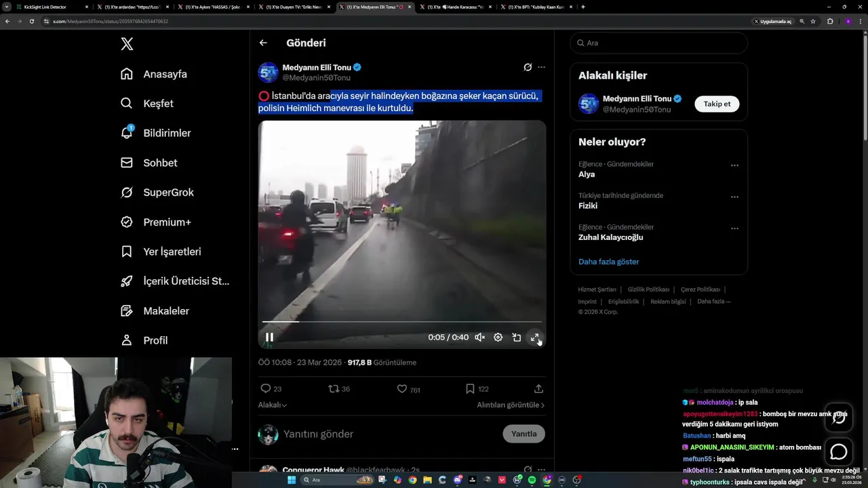The image size is (868, 488).
Task: Click Uygulamada aç in the address bar
Action: [773, 21]
